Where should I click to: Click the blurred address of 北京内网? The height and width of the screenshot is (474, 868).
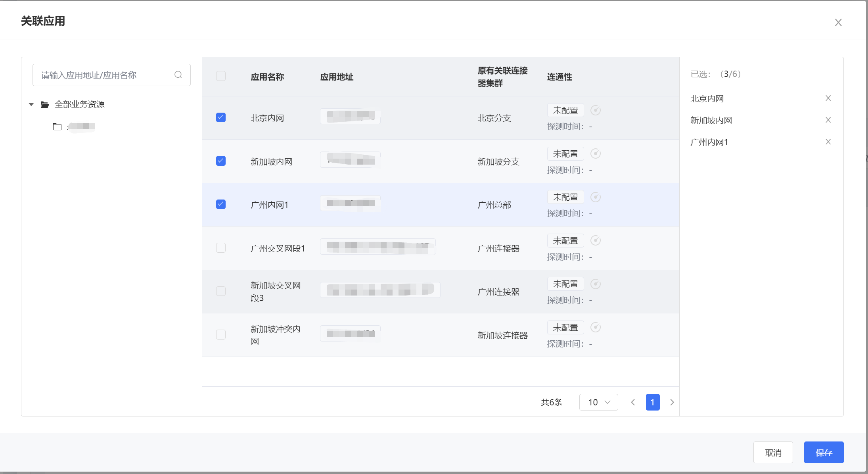click(x=350, y=116)
